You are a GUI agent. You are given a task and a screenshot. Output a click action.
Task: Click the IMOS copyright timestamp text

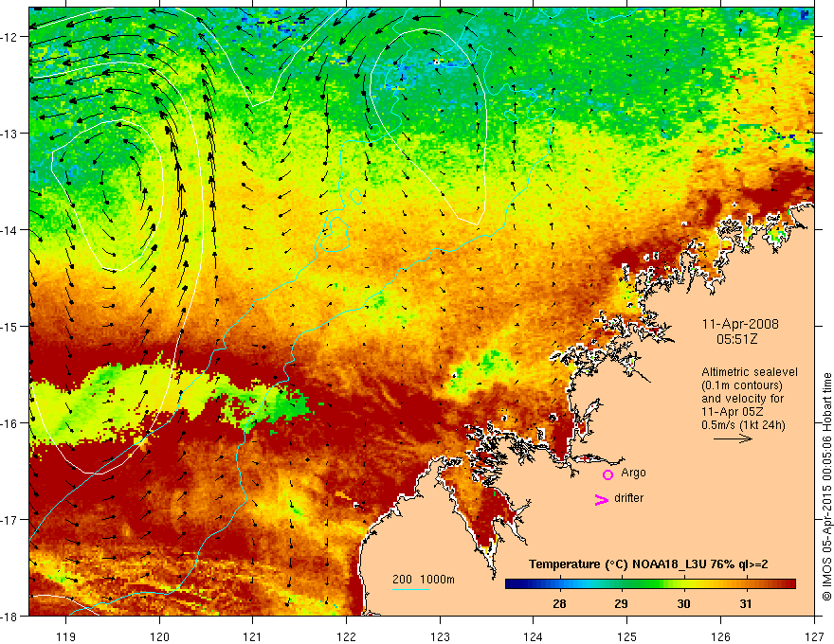click(x=827, y=487)
